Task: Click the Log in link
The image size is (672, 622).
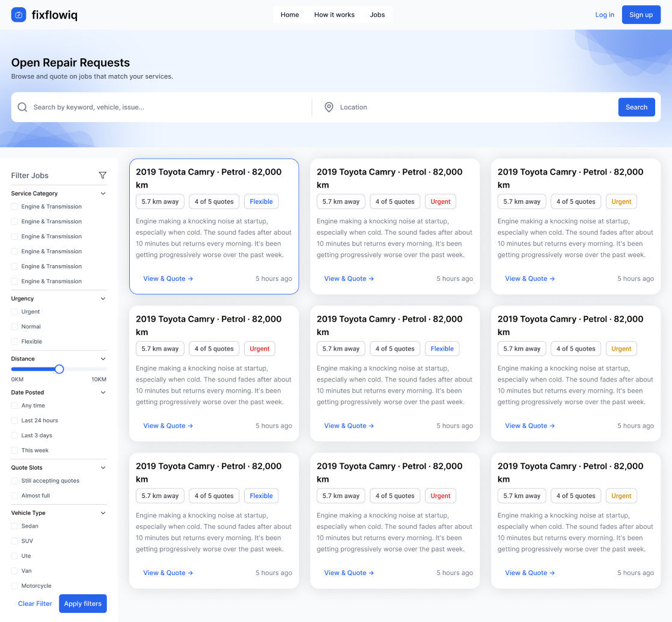Action: [604, 14]
